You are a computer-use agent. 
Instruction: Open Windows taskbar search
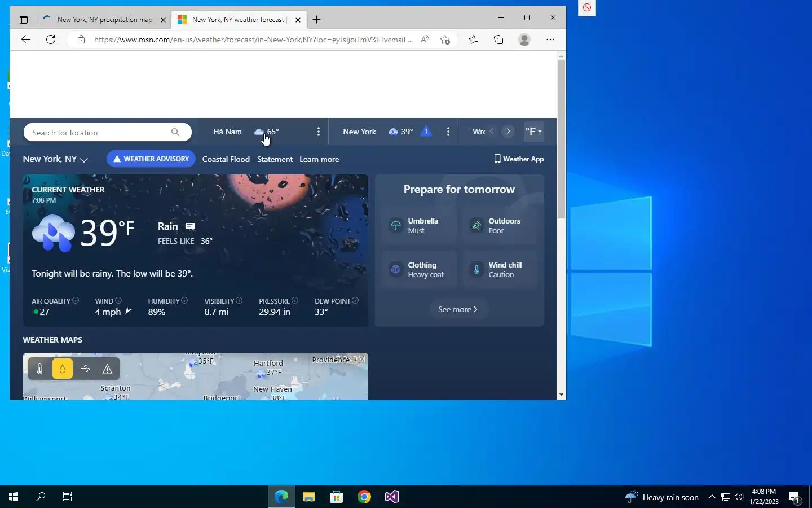[x=41, y=497]
